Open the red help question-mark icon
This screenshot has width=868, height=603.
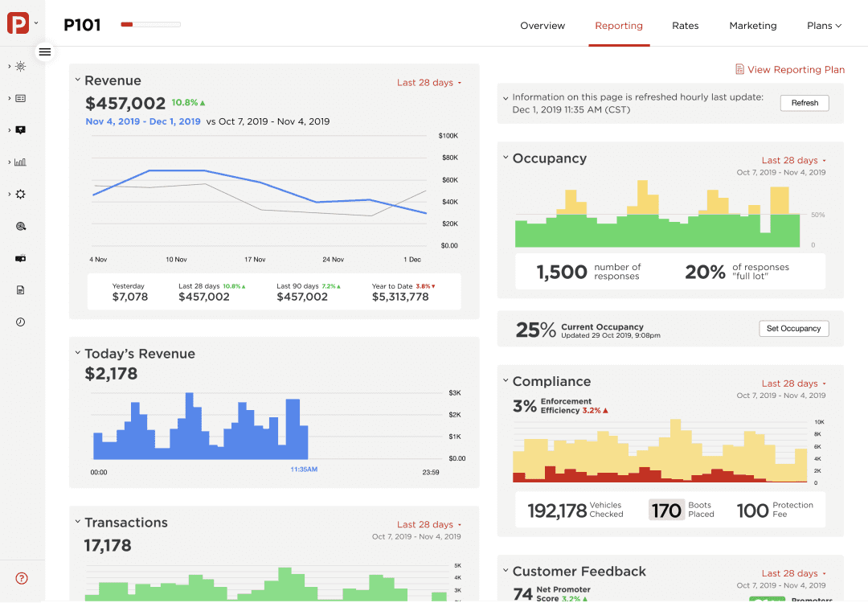[x=22, y=578]
